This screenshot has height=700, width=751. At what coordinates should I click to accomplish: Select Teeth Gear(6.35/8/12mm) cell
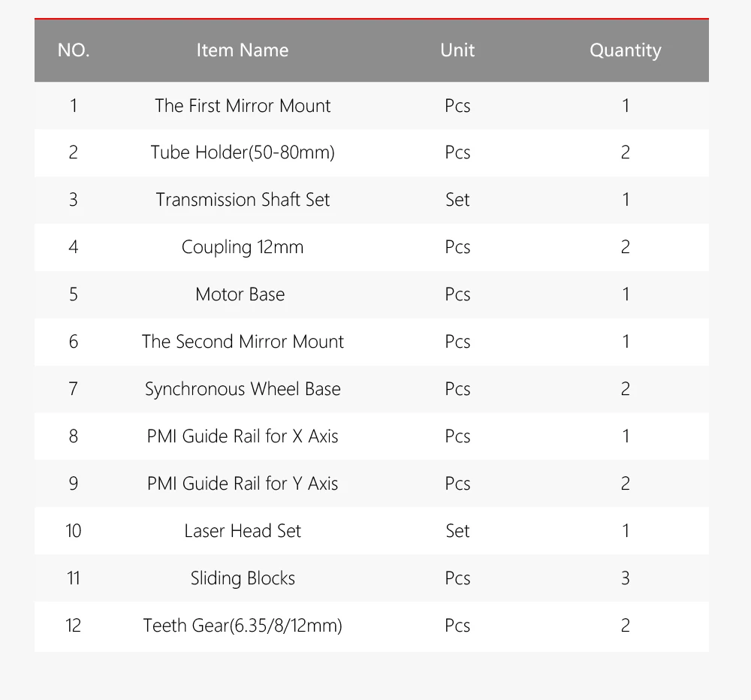[x=243, y=626]
